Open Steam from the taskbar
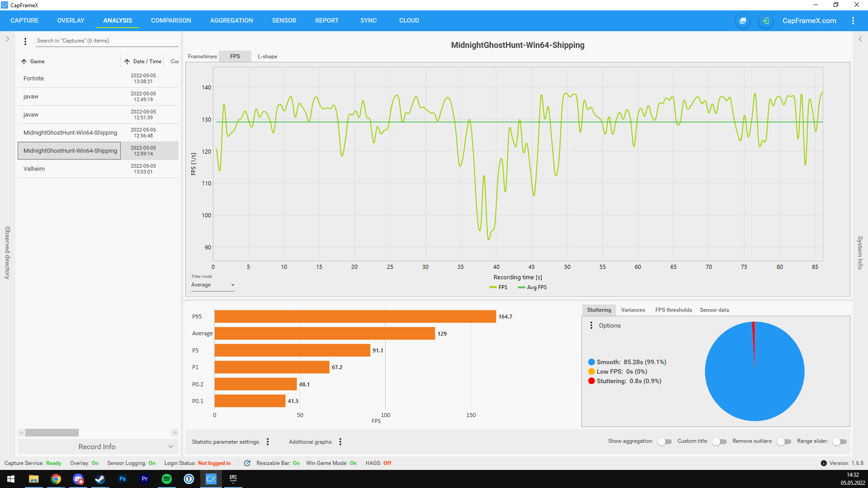This screenshot has height=488, width=868. click(100, 479)
